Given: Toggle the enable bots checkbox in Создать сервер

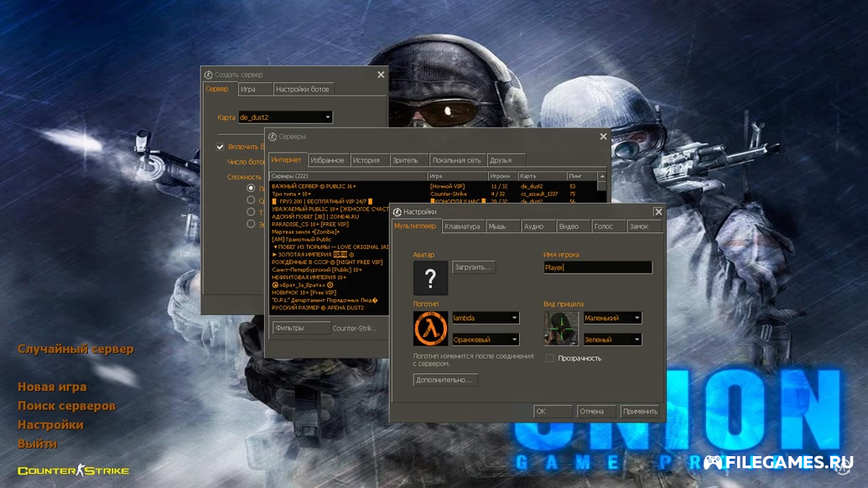Looking at the screenshot, I should pyautogui.click(x=221, y=147).
